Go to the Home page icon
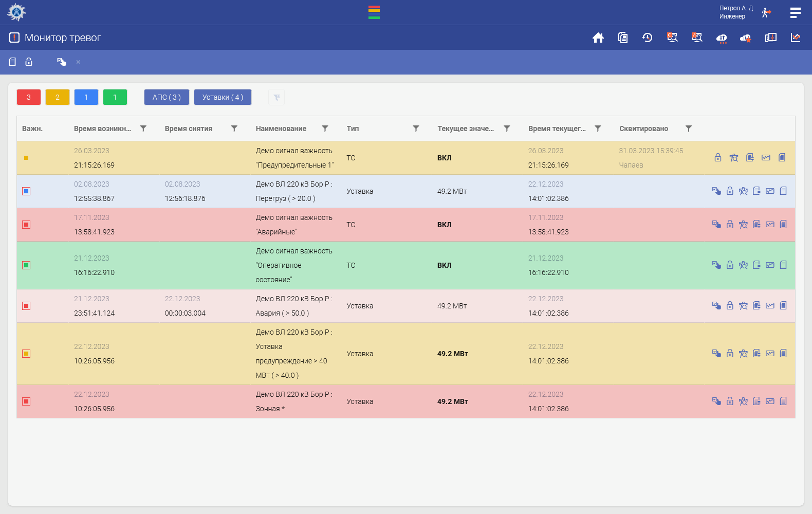This screenshot has width=812, height=514. (598, 38)
